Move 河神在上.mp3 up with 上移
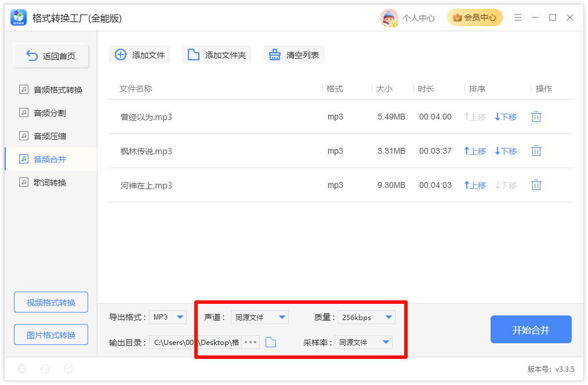This screenshot has width=588, height=385. (x=475, y=185)
